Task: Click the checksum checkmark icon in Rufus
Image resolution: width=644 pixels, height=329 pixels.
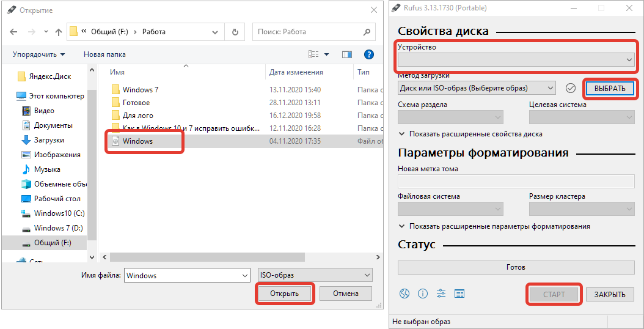Action: [571, 87]
